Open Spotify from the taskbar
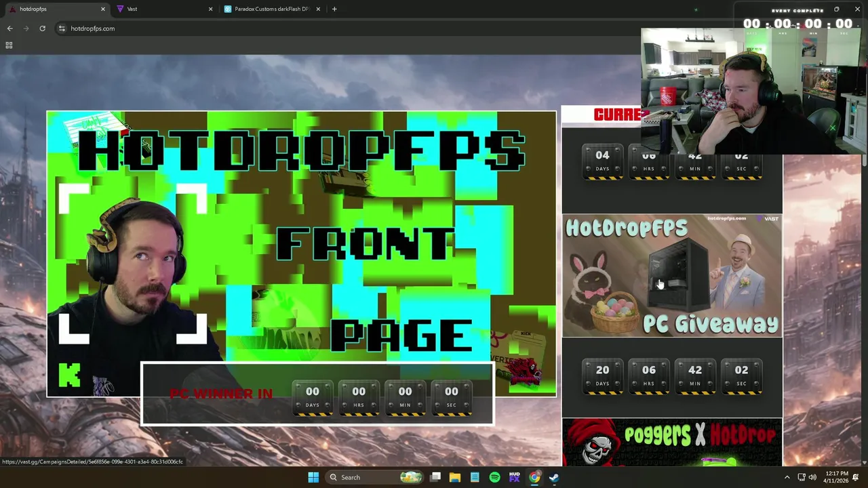 pyautogui.click(x=494, y=477)
